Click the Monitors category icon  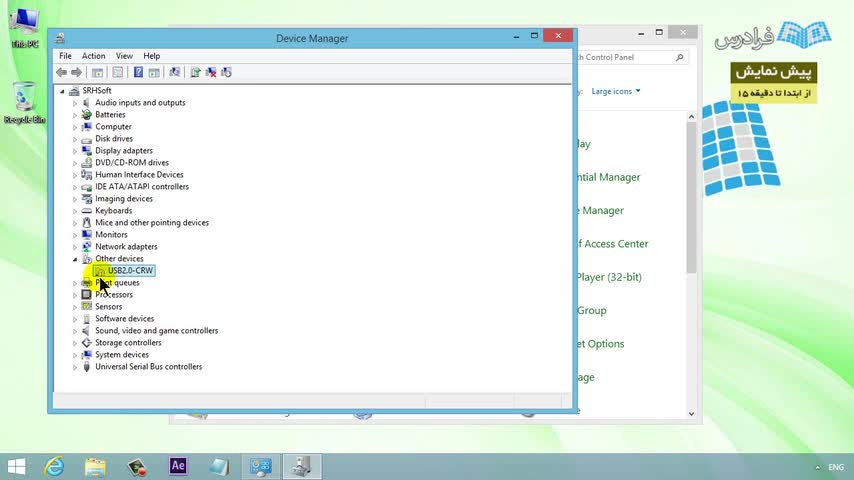coord(87,234)
